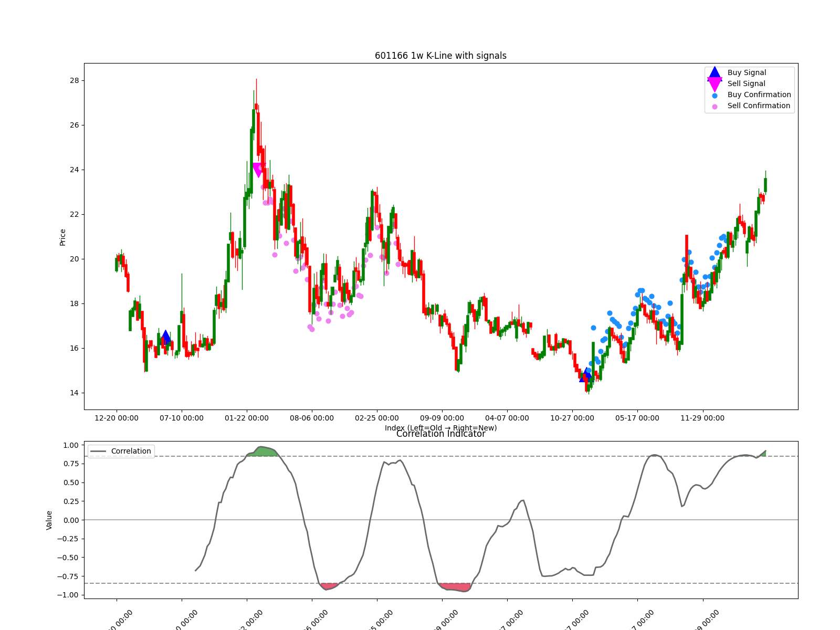Viewport: 840px width, 630px height.
Task: Select the blue buy triangle near price 14.8
Action: click(x=585, y=375)
